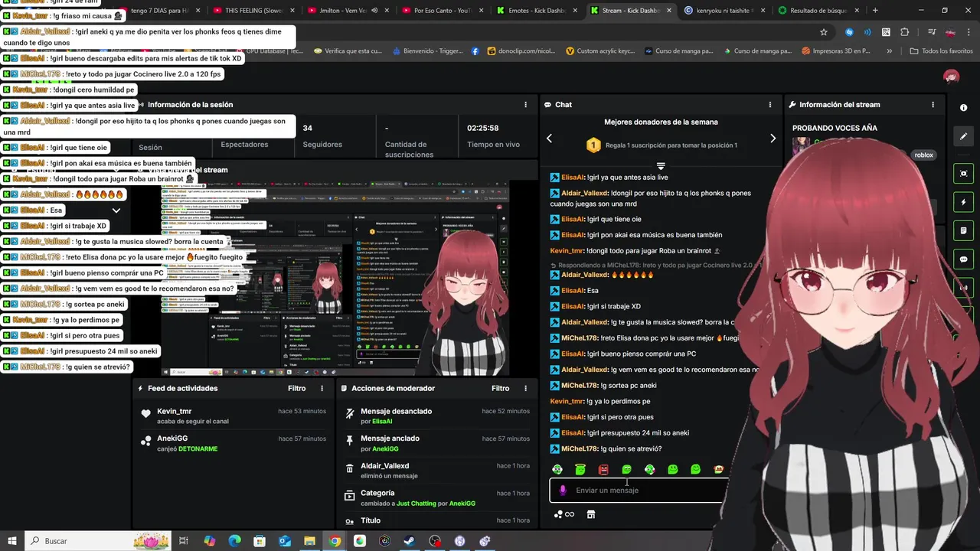Screen dimensions: 980x551
Task: Open Outlook from the taskbar
Action: point(284,541)
